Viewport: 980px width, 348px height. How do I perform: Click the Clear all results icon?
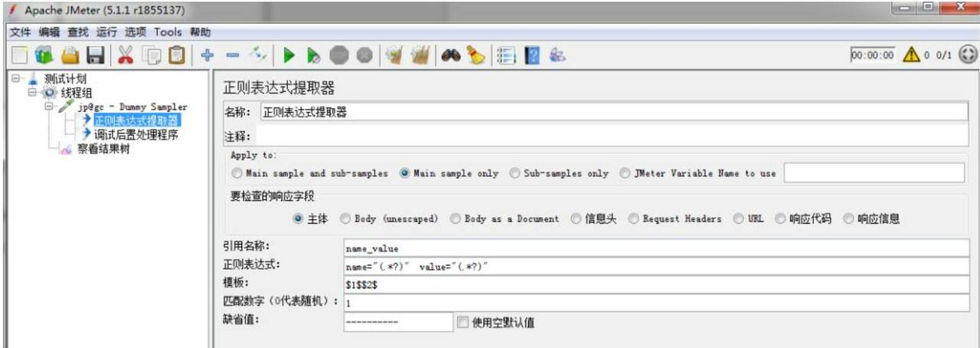point(420,55)
